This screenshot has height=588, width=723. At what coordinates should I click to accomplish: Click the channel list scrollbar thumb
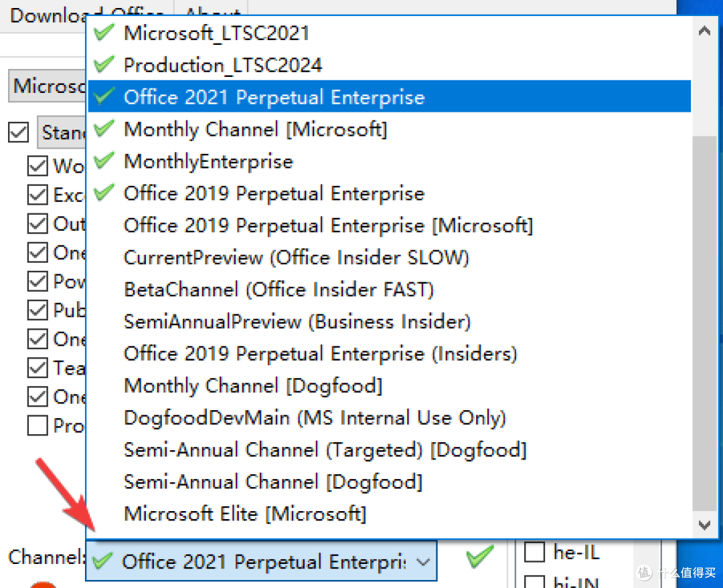coord(704,324)
